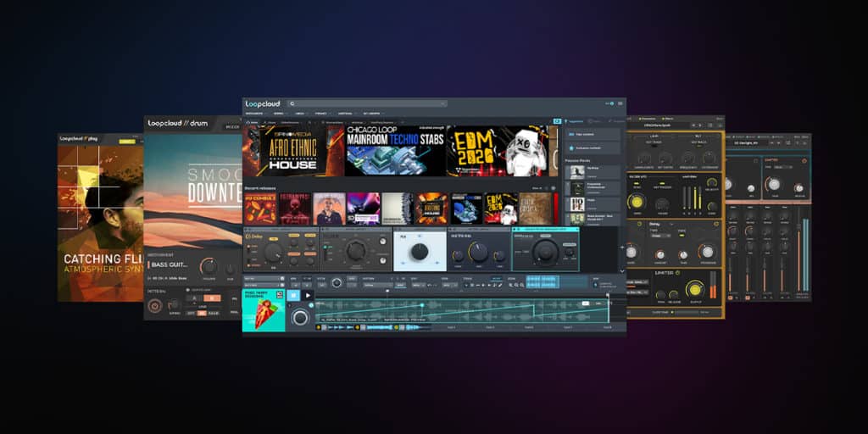Set Loopcloud Drum's link mode to RAND
This screenshot has height=434, width=868.
[x=215, y=314]
